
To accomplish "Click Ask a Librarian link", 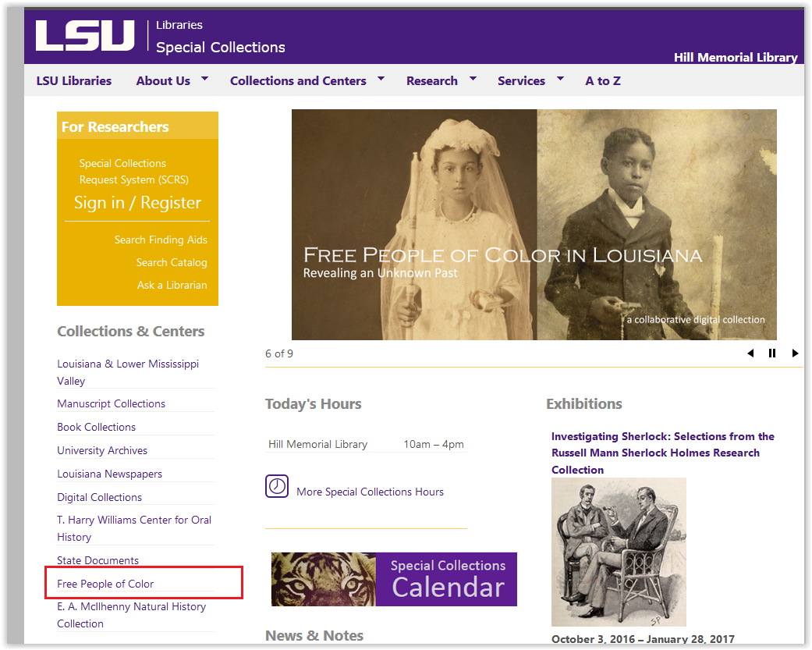I will point(172,285).
